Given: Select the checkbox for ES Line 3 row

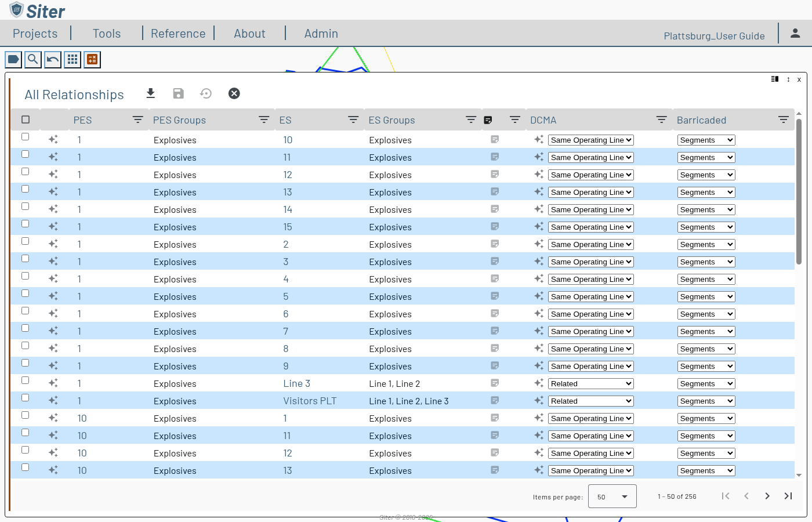Looking at the screenshot, I should (25, 380).
